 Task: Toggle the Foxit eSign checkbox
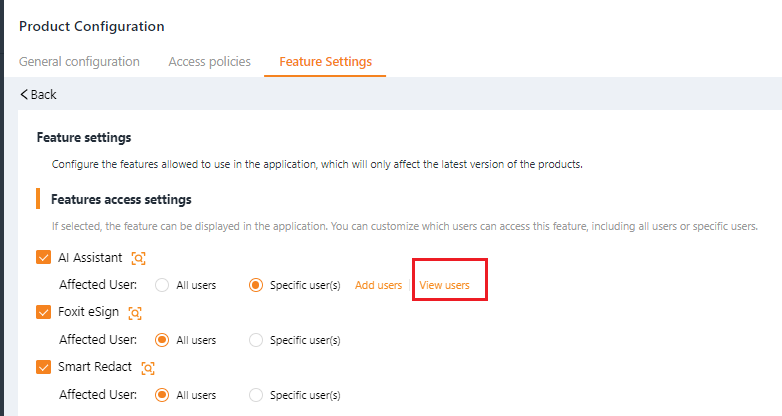pyautogui.click(x=43, y=313)
